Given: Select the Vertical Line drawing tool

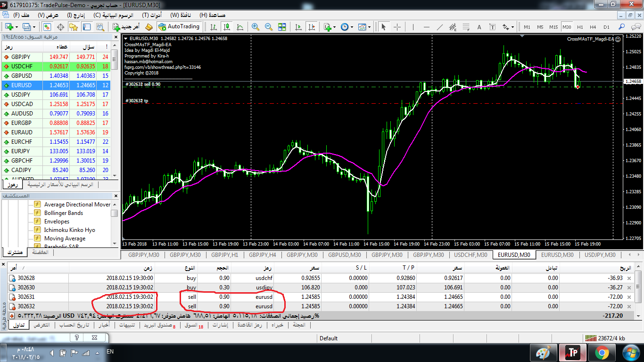Looking at the screenshot, I should [413, 27].
